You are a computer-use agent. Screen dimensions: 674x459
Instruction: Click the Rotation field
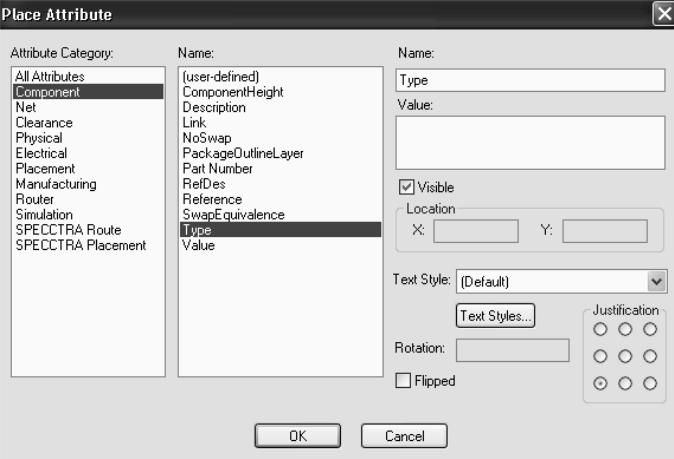[512, 350]
